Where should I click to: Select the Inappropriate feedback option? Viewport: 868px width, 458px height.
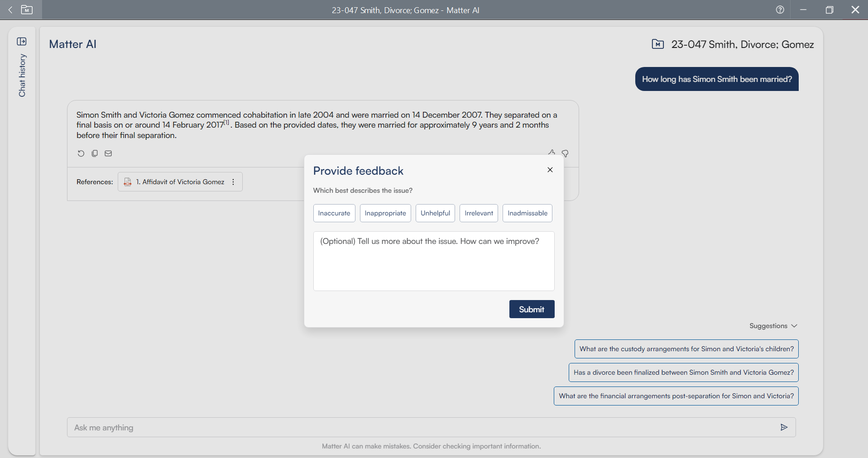pyautogui.click(x=385, y=213)
